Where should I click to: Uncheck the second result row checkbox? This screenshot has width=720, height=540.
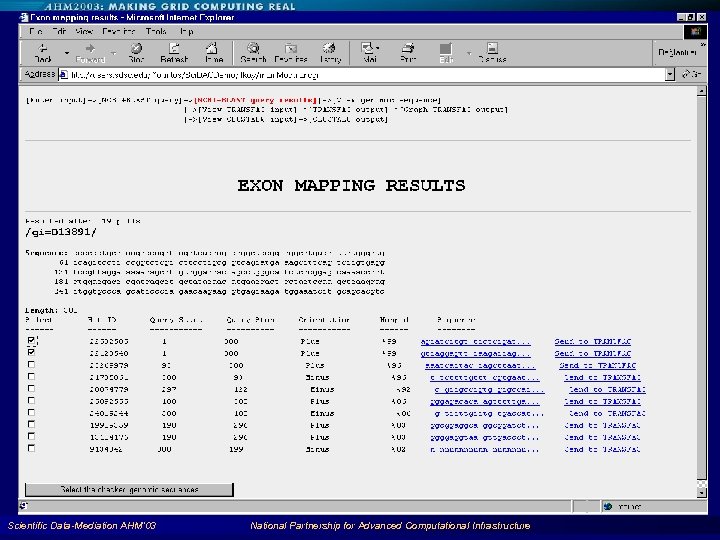pyautogui.click(x=31, y=353)
